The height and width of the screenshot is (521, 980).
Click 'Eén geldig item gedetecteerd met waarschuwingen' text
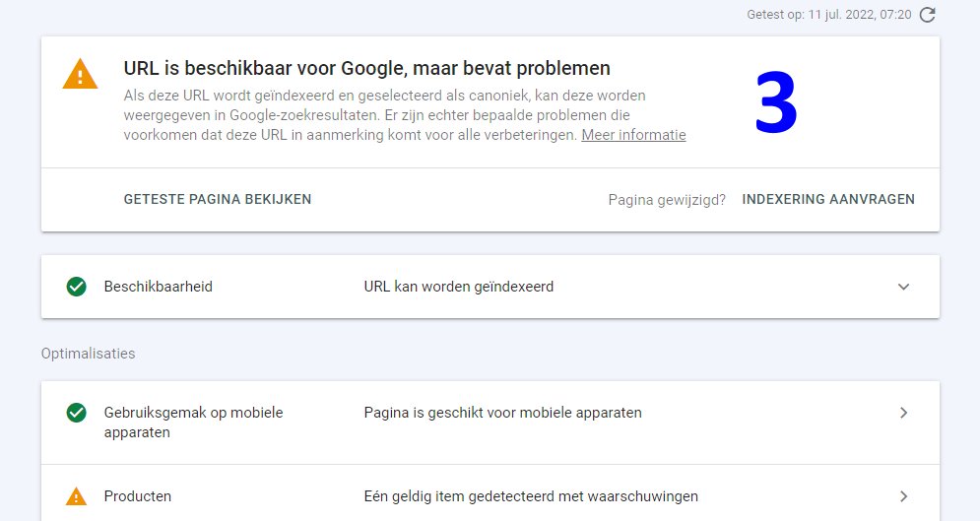pos(531,496)
